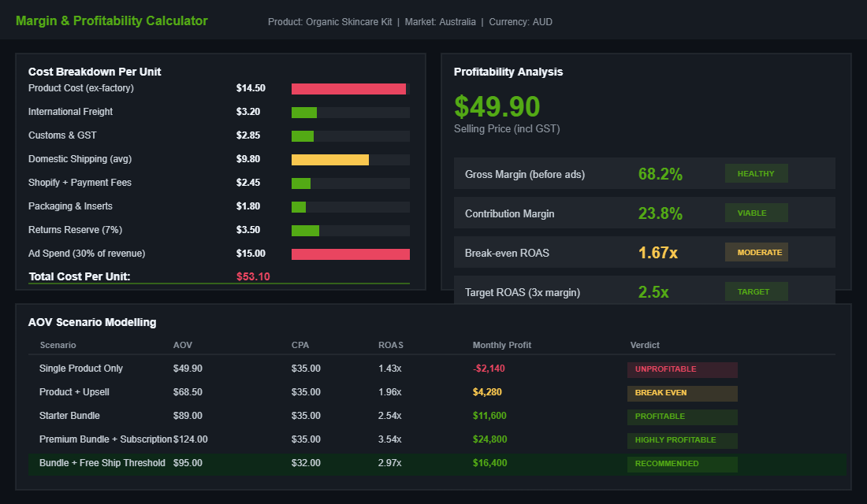Screen dimensions: 867x504
Task: Select the MODERATE badge for Break-even ROAS
Action: point(756,252)
